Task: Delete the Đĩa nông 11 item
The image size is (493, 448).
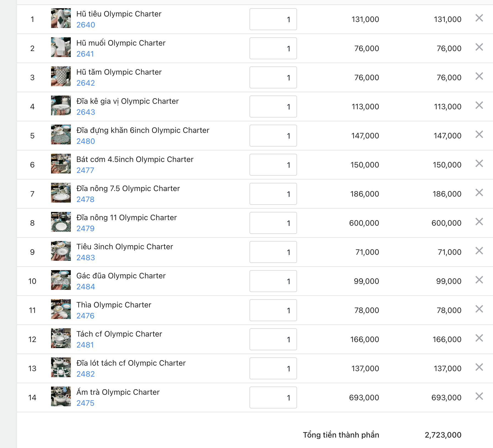Action: 479,222
